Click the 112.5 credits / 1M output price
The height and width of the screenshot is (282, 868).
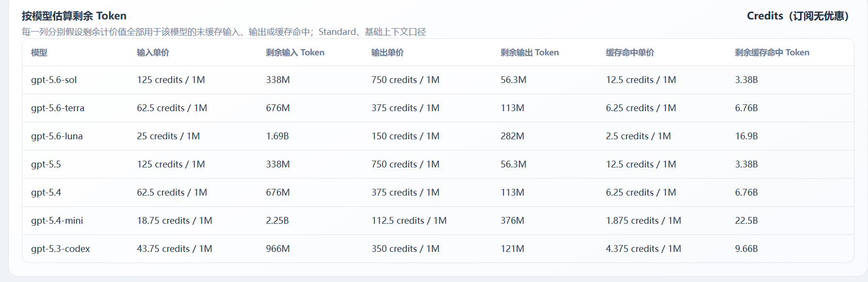pyautogui.click(x=409, y=220)
